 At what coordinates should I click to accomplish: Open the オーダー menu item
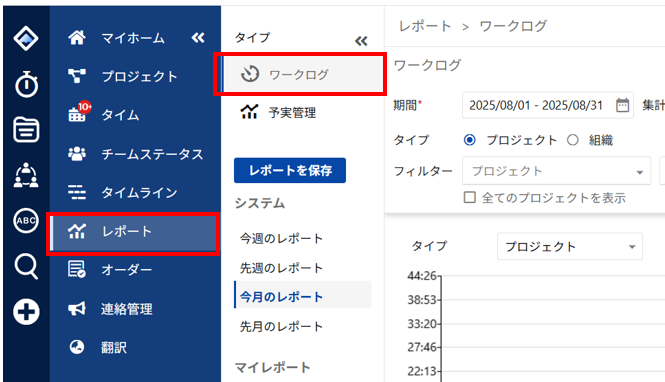pyautogui.click(x=126, y=270)
